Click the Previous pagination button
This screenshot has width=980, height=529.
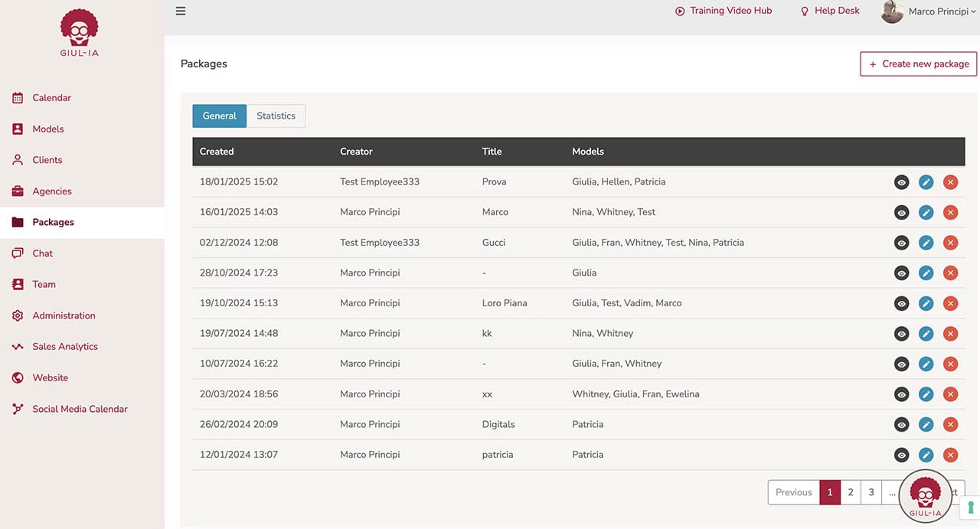click(793, 492)
